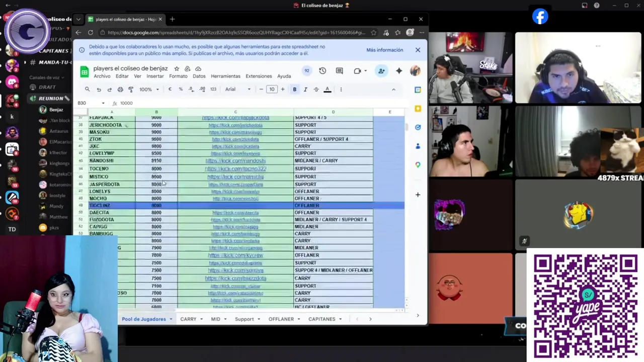Click the share people button
This screenshot has height=362, width=644.
click(x=381, y=71)
